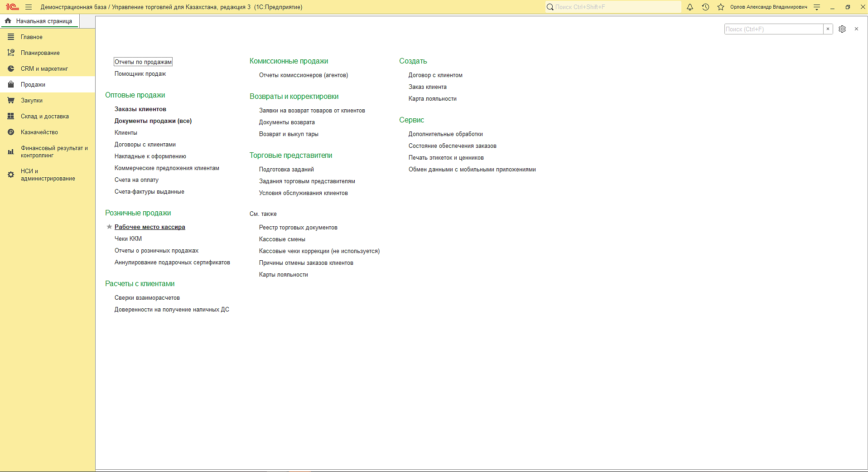
Task: Open Заказы клиентов
Action: [x=140, y=109]
